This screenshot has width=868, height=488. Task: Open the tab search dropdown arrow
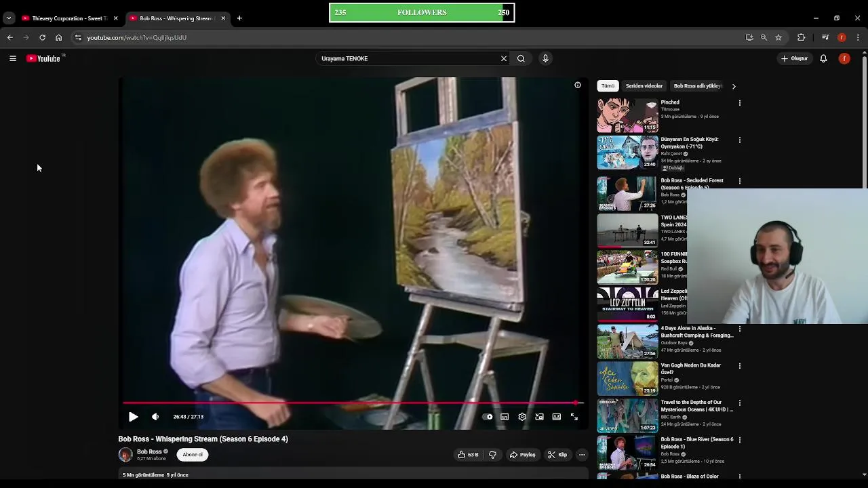click(x=9, y=18)
